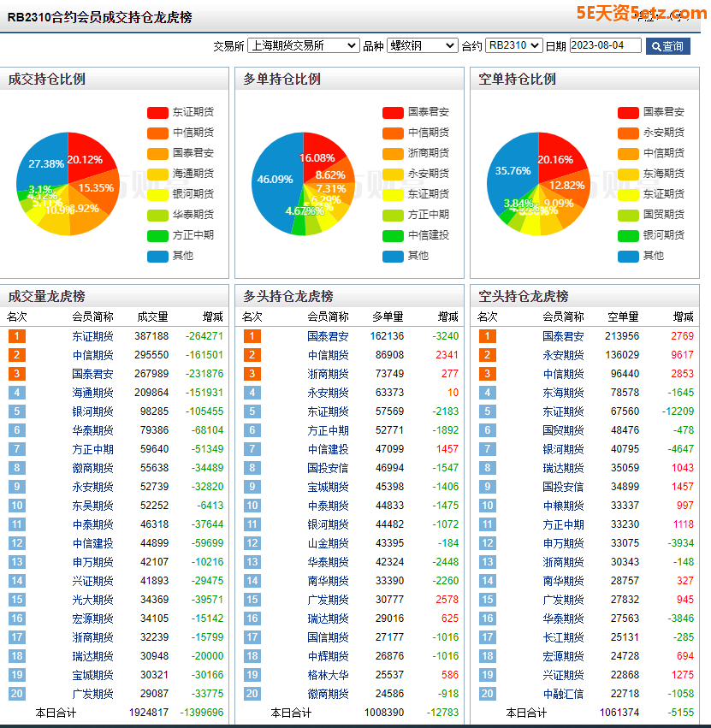Open 瑞达期货 in the 空头持仓龙虎榜 table
The image size is (711, 728).
point(563,468)
